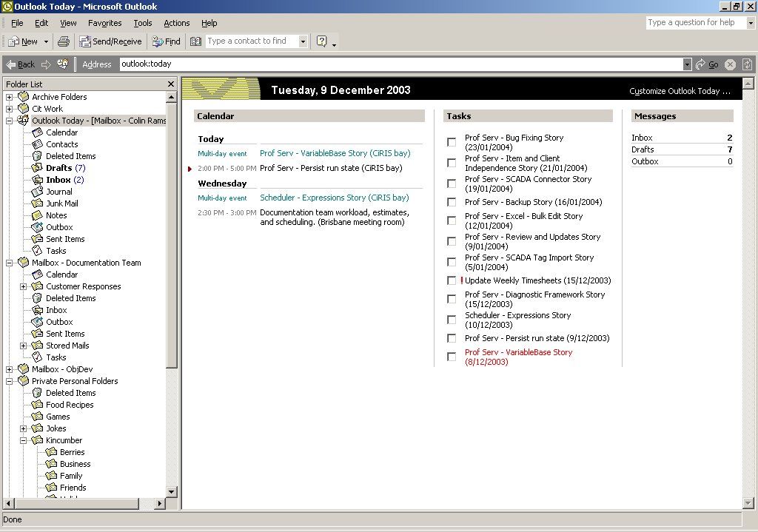
Task: Open the New button dropdown arrow
Action: coord(46,41)
